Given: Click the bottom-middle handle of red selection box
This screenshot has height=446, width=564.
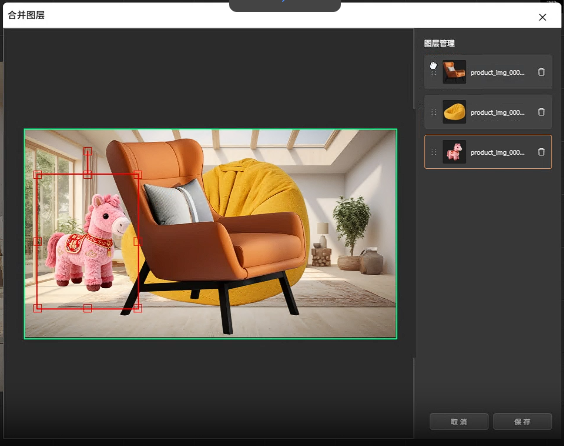Looking at the screenshot, I should [87, 308].
